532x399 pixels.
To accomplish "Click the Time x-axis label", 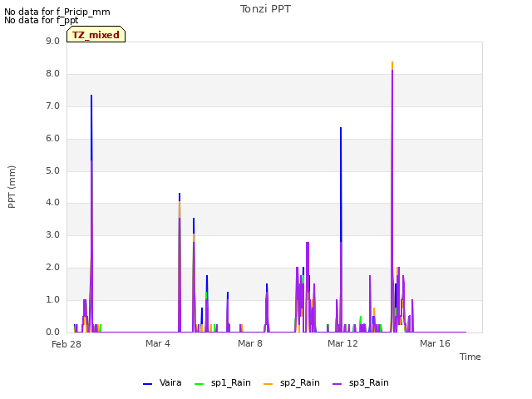I will click(x=470, y=357).
